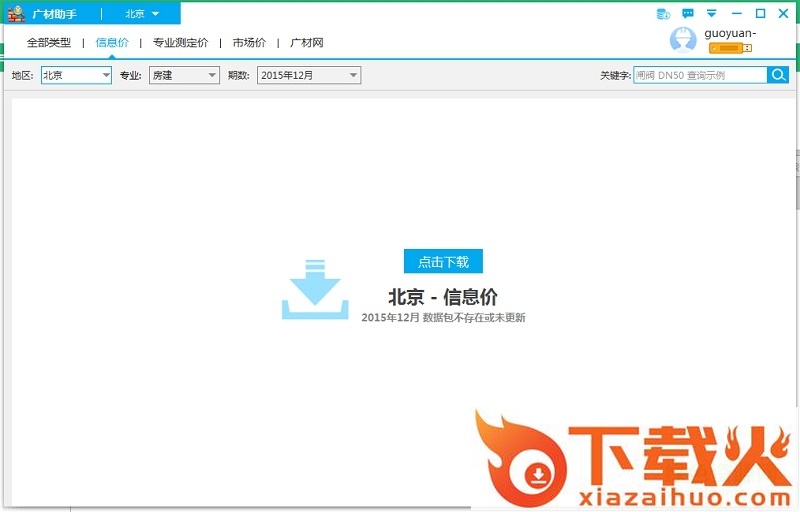Expand the 期数 period dropdown
Screen dimensions: 800x512
(x=309, y=75)
